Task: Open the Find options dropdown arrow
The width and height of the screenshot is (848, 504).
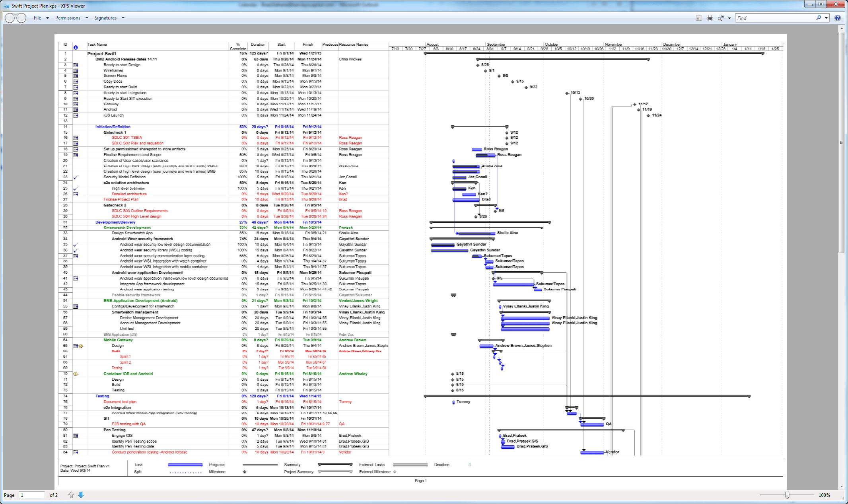Action: [826, 18]
